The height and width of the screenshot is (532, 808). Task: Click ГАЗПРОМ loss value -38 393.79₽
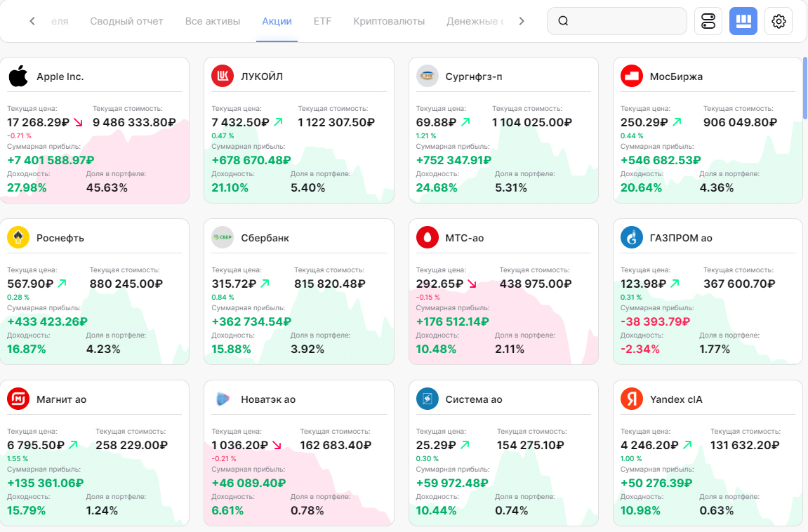tap(655, 321)
